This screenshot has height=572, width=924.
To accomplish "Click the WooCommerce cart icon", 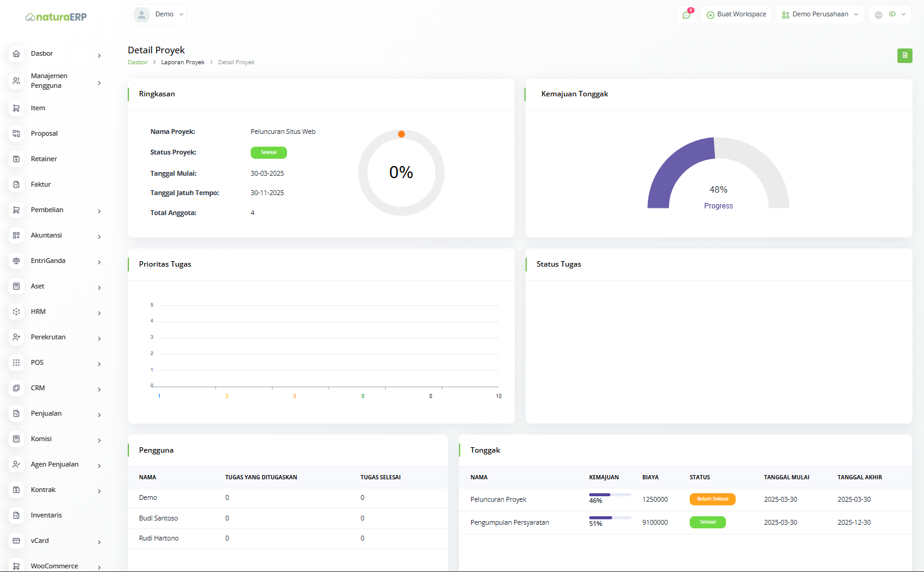I will [16, 567].
